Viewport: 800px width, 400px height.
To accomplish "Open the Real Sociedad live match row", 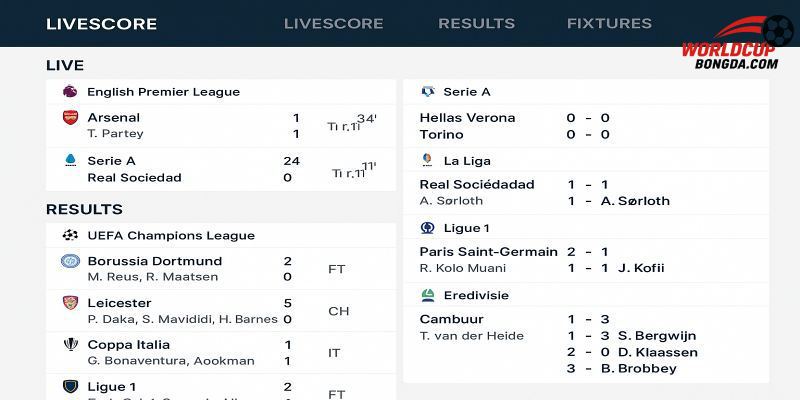I will pyautogui.click(x=220, y=169).
